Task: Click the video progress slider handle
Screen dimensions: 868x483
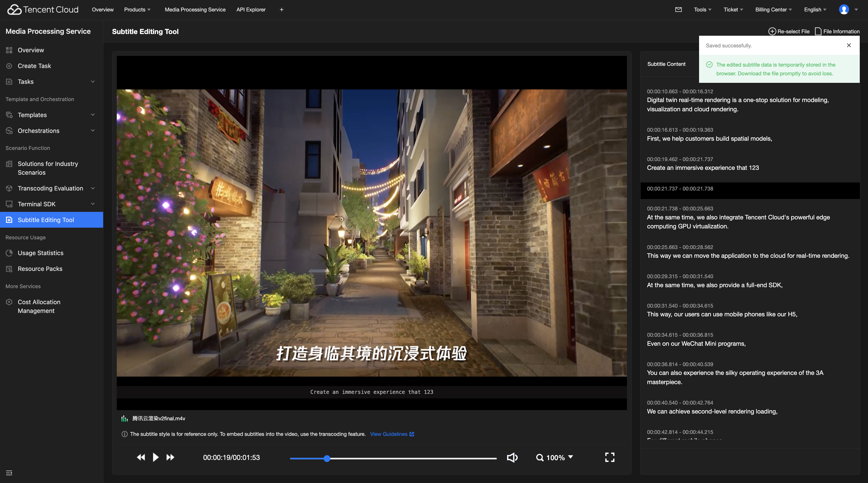Action: click(x=326, y=458)
